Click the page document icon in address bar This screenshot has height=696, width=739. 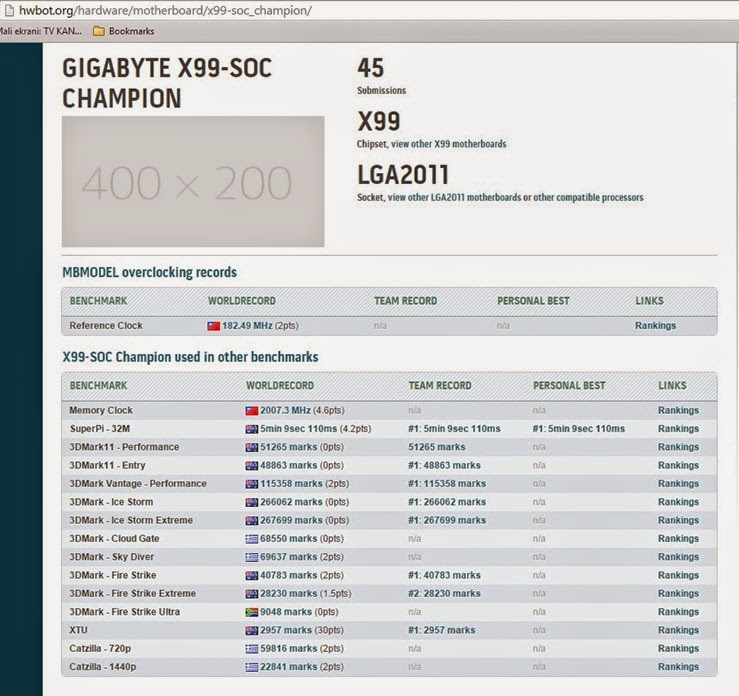(9, 10)
